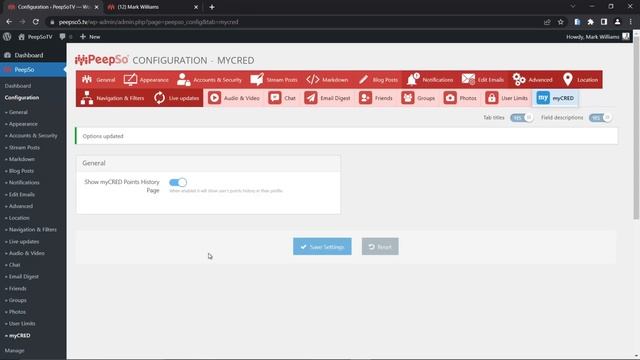Open the Stream Posts tab icon

coord(257,80)
